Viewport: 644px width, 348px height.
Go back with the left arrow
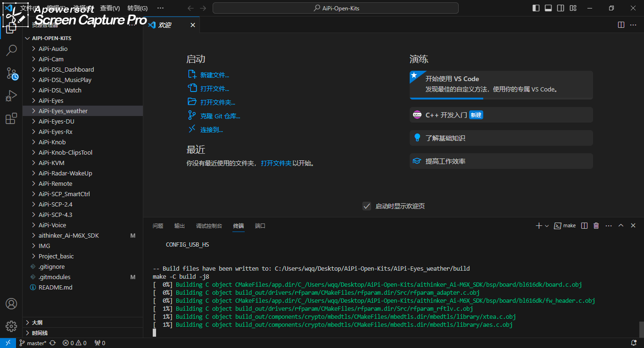coord(190,8)
